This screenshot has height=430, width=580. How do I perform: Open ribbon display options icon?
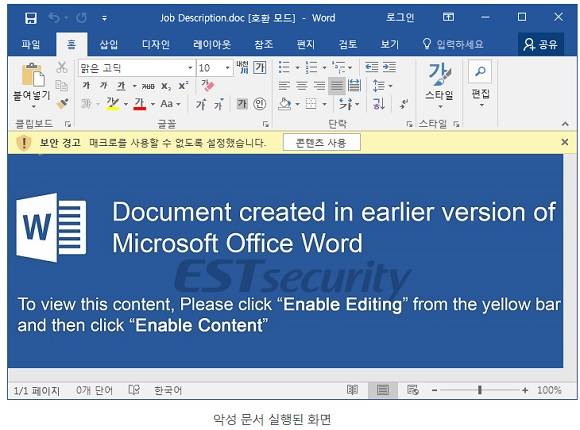[x=448, y=17]
